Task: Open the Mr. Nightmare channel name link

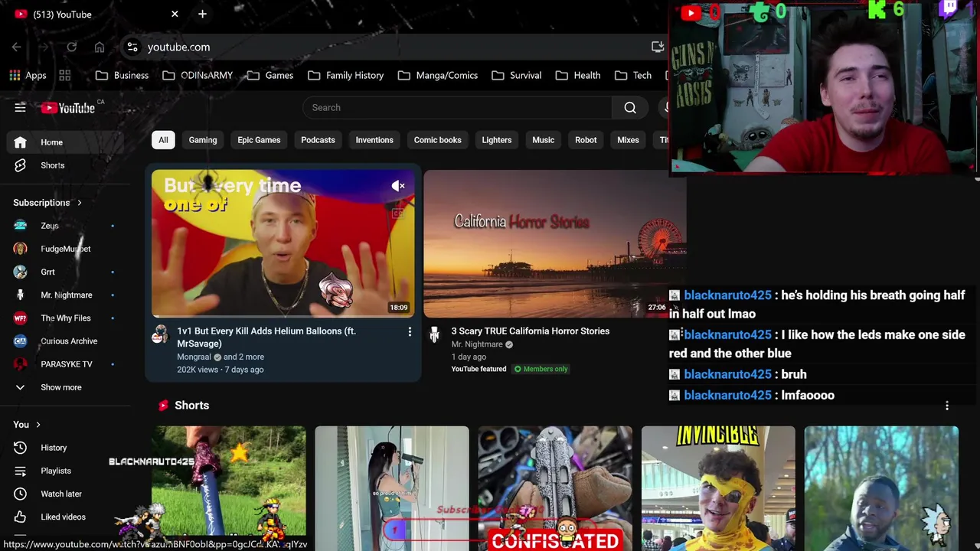Action: point(477,344)
